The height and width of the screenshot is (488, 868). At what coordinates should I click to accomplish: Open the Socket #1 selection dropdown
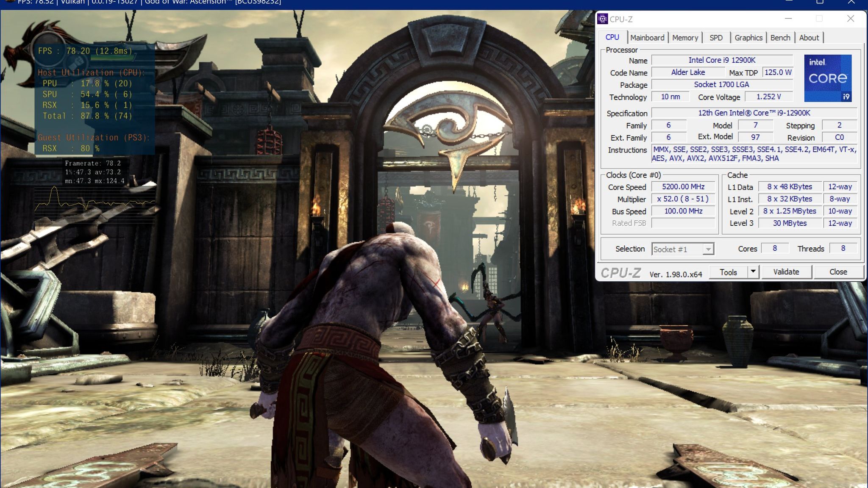pos(682,249)
